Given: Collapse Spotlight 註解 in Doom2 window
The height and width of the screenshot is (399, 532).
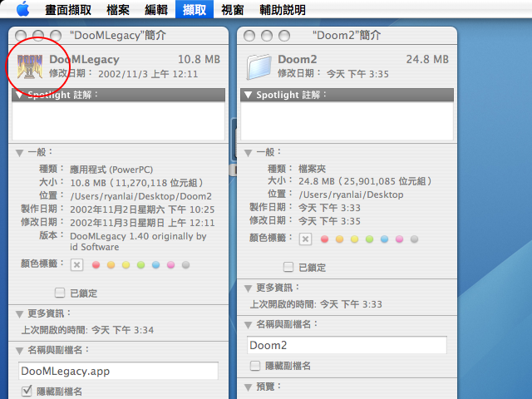Looking at the screenshot, I should tap(248, 95).
